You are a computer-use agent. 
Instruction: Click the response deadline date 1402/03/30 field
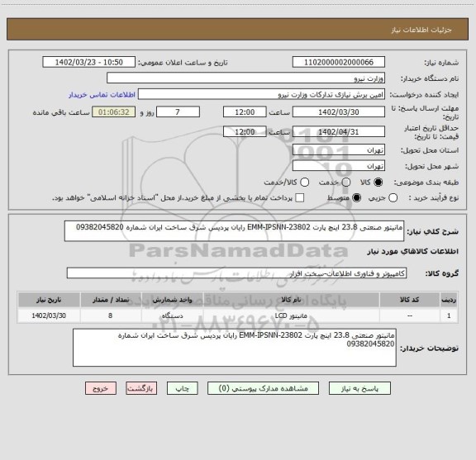(x=339, y=112)
